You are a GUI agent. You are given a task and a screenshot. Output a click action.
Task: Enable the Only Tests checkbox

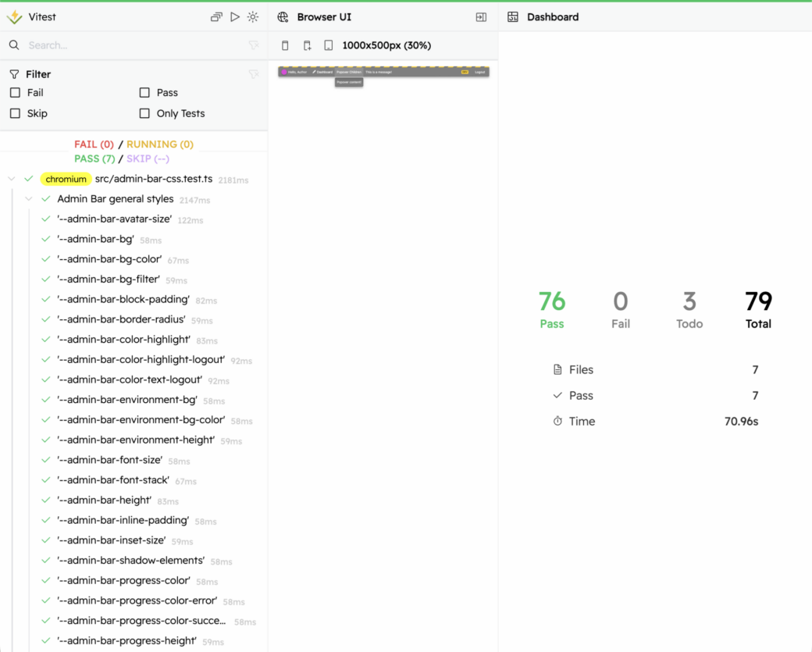click(x=144, y=113)
